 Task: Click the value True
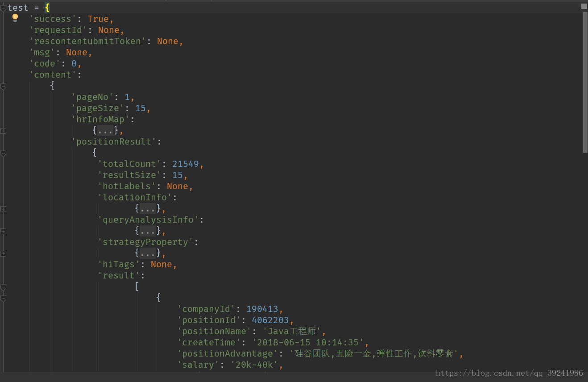(98, 19)
